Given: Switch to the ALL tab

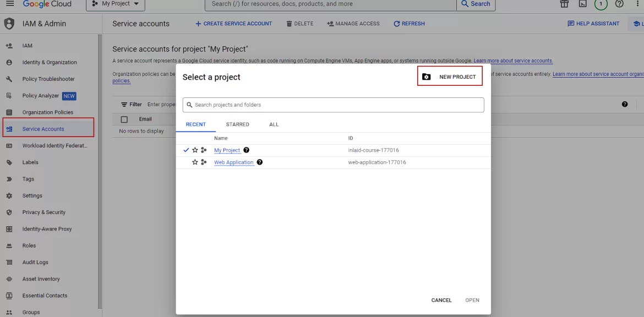Looking at the screenshot, I should click(274, 124).
